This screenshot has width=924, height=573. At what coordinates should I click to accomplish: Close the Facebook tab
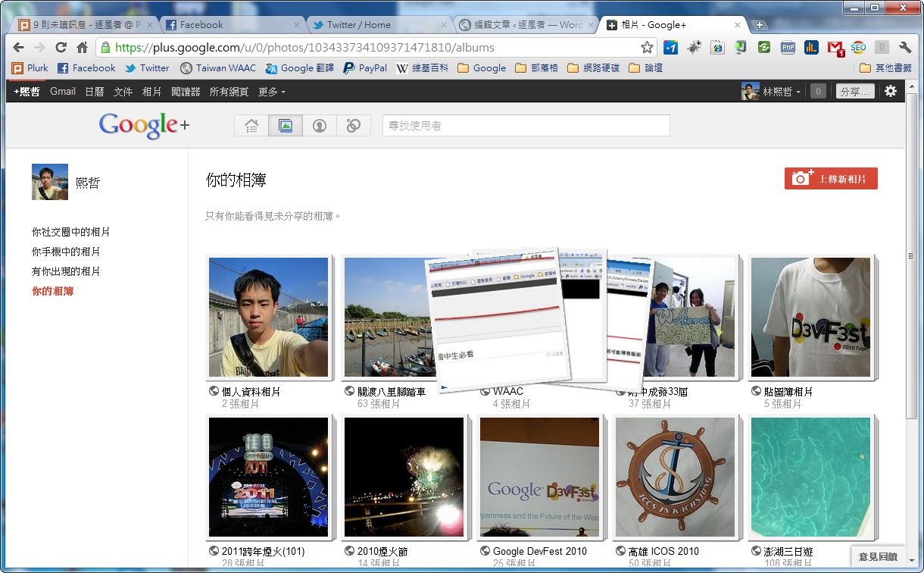297,25
